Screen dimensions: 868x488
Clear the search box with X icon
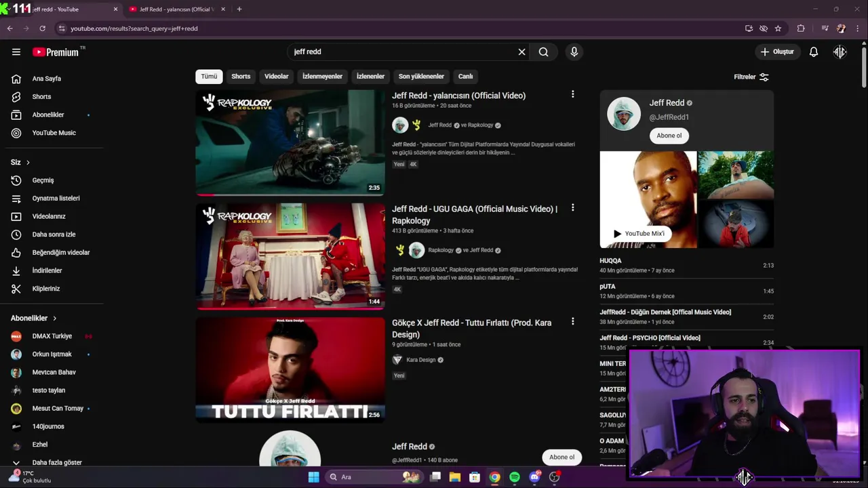(521, 52)
